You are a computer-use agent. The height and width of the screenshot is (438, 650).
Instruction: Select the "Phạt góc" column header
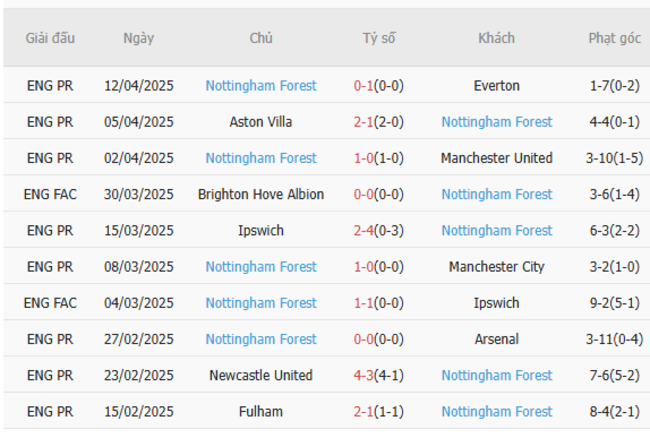(614, 39)
